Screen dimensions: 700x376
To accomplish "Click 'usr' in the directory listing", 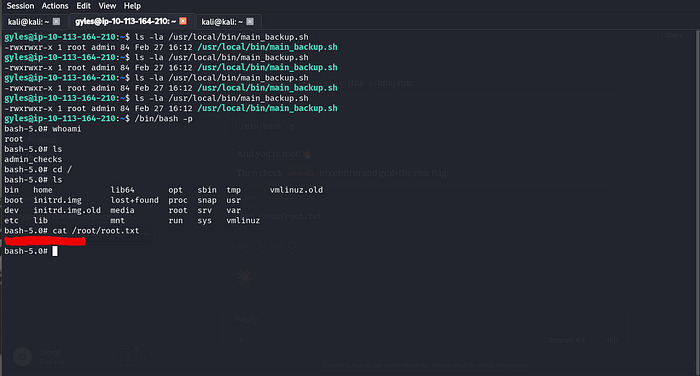I will pyautogui.click(x=233, y=200).
